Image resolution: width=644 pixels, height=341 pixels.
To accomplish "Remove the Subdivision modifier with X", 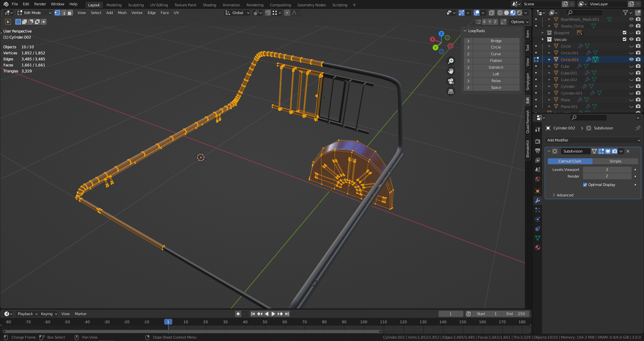I will click(x=628, y=151).
